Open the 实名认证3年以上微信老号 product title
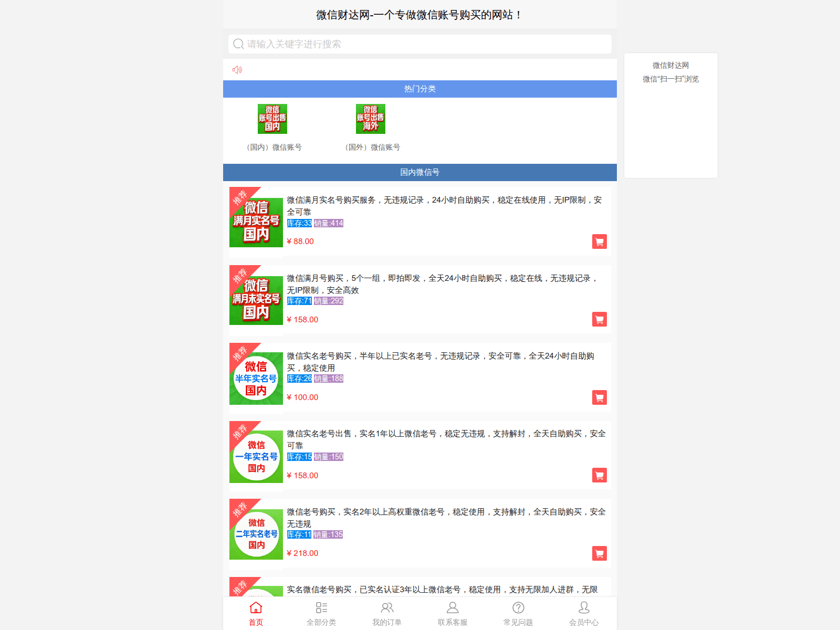Screen dimensions: 840x630 click(x=442, y=590)
